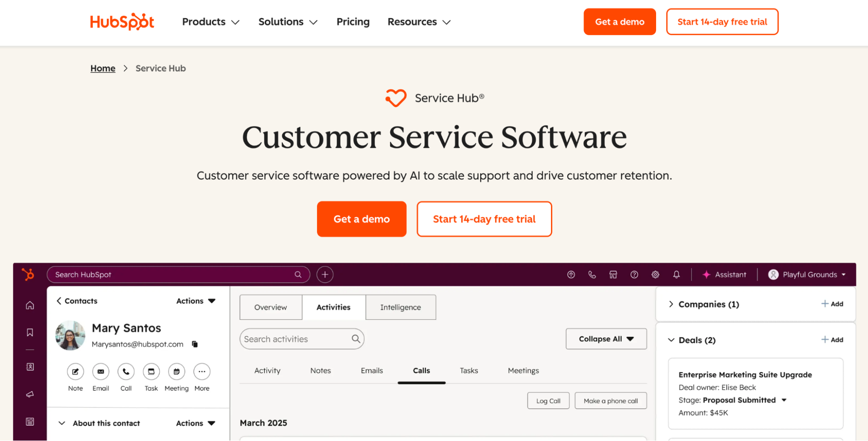Open the Solutions dropdown menu
Viewport: 868px width, 441px height.
[x=288, y=22]
